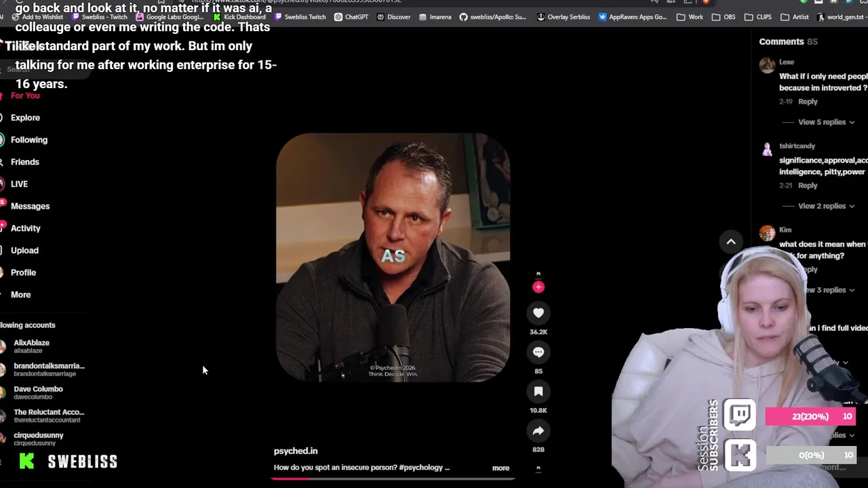Screen dimensions: 868x488
Task: Follow psyched.in with the red plus button
Action: [x=538, y=287]
